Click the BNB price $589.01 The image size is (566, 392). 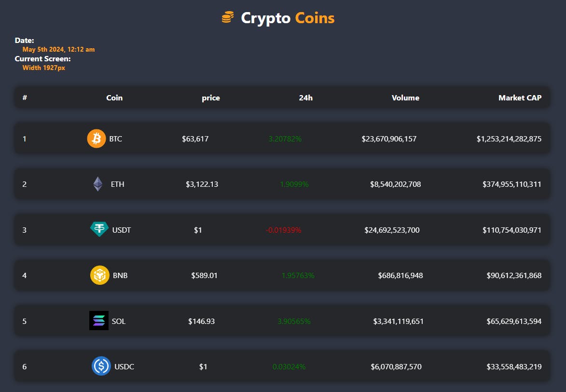(x=204, y=275)
